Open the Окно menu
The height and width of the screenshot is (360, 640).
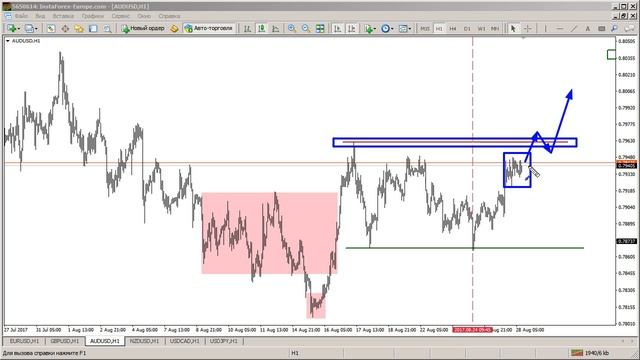144,16
